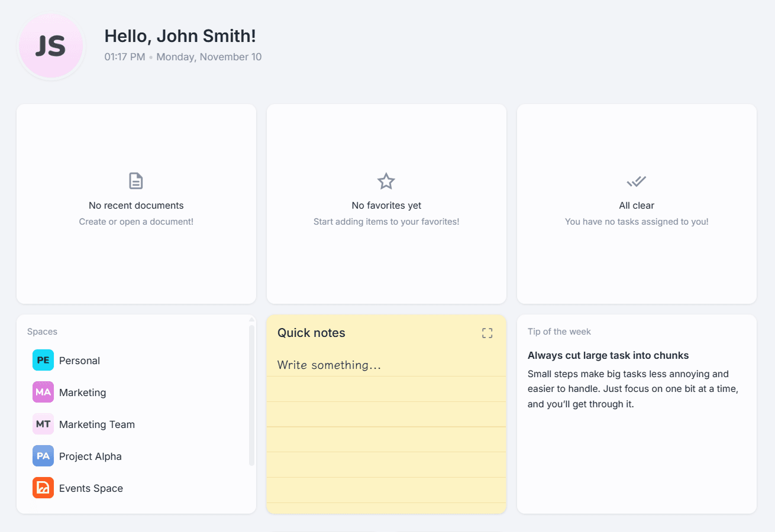The image size is (775, 532).
Task: Click the tip title about cutting large tasks
Action: coord(608,355)
